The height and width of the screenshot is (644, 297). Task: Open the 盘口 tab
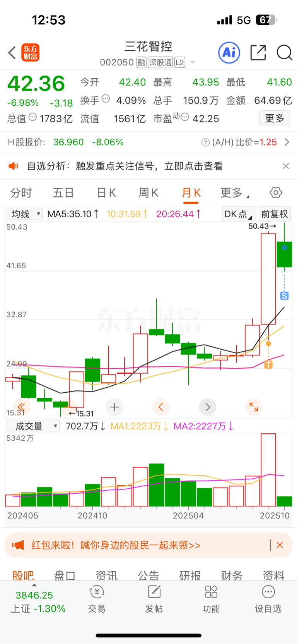click(65, 575)
